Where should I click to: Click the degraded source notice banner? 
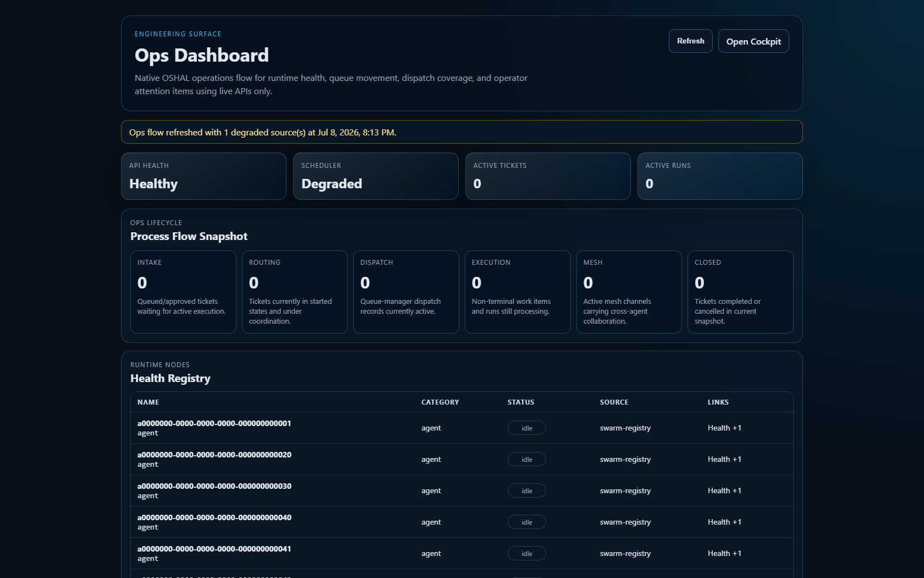point(462,132)
